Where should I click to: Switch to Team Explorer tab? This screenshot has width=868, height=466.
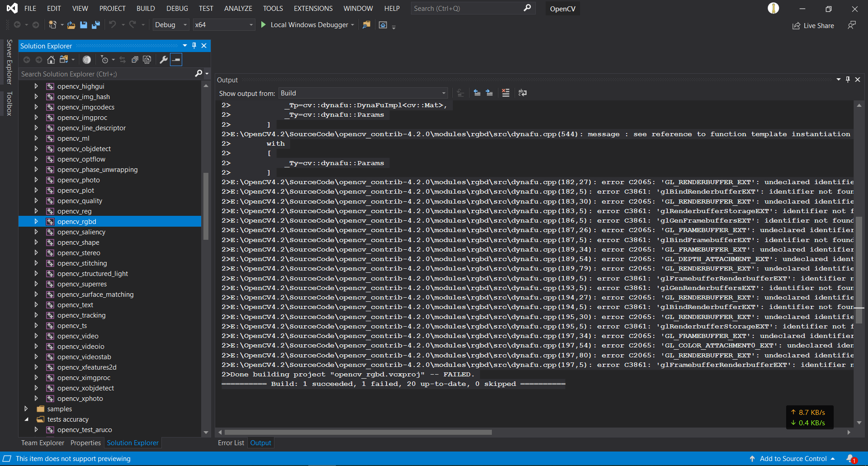point(42,443)
